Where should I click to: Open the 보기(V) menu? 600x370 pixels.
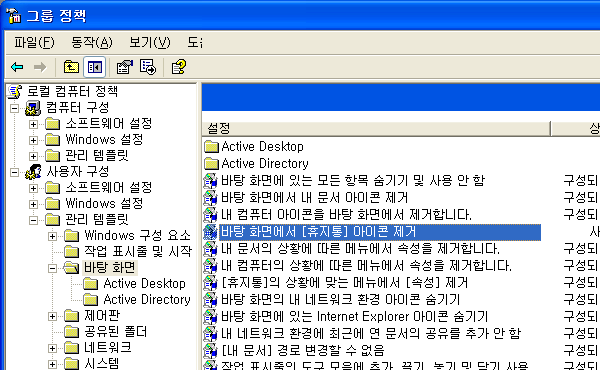coord(150,42)
